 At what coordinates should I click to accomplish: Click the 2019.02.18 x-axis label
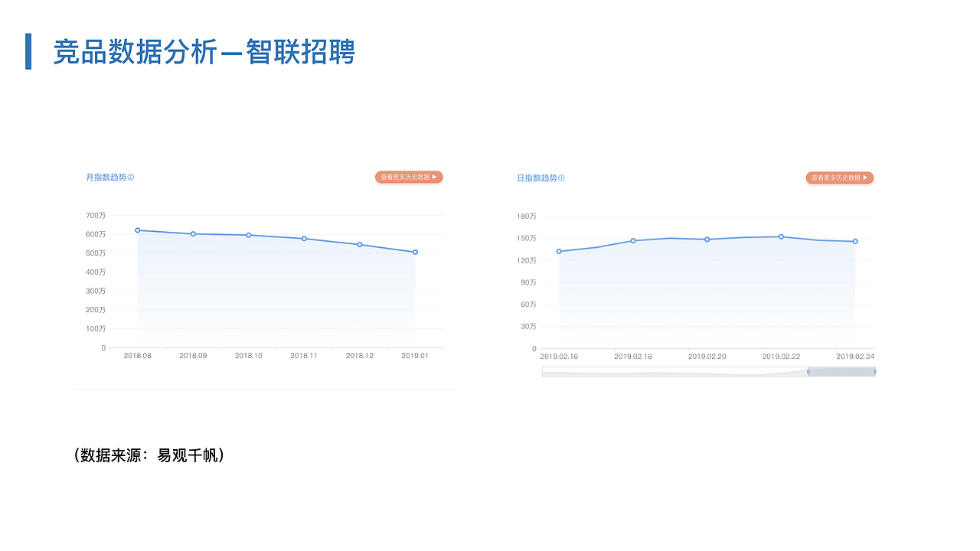[633, 357]
